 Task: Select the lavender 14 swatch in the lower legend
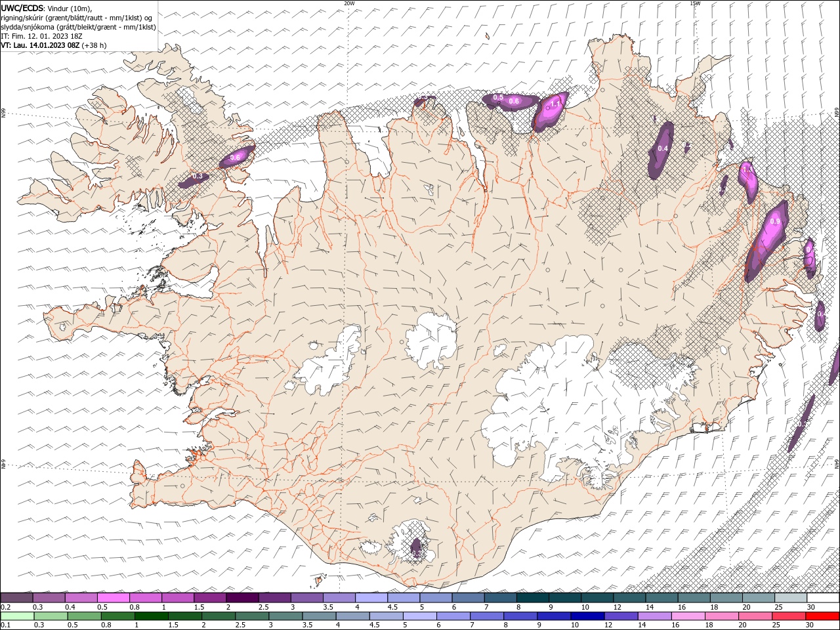[655, 616]
